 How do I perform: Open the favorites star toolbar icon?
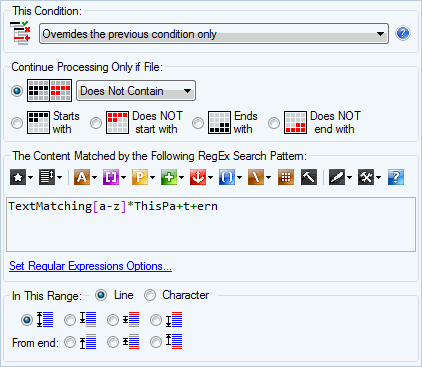coord(18,177)
